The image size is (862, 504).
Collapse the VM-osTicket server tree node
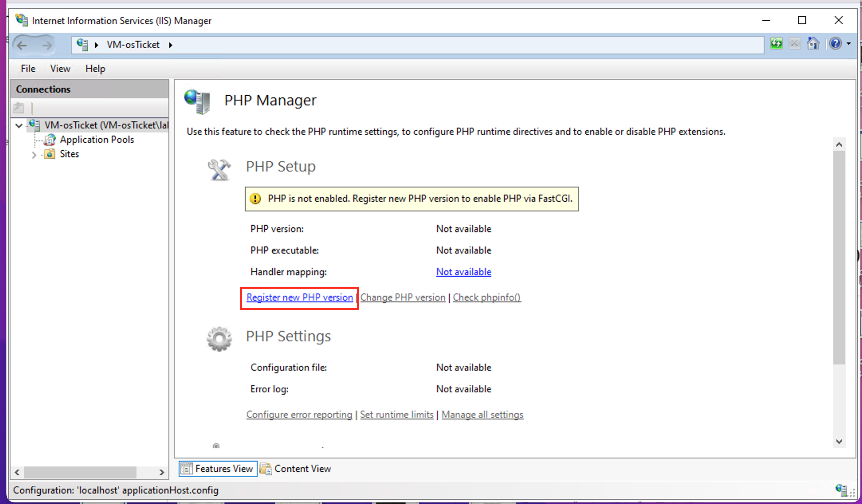coord(19,126)
